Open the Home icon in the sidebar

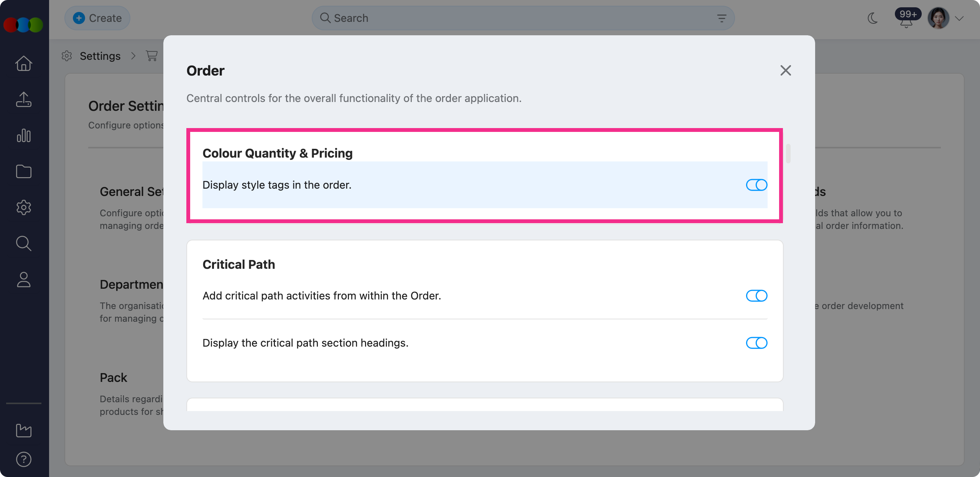pyautogui.click(x=23, y=63)
